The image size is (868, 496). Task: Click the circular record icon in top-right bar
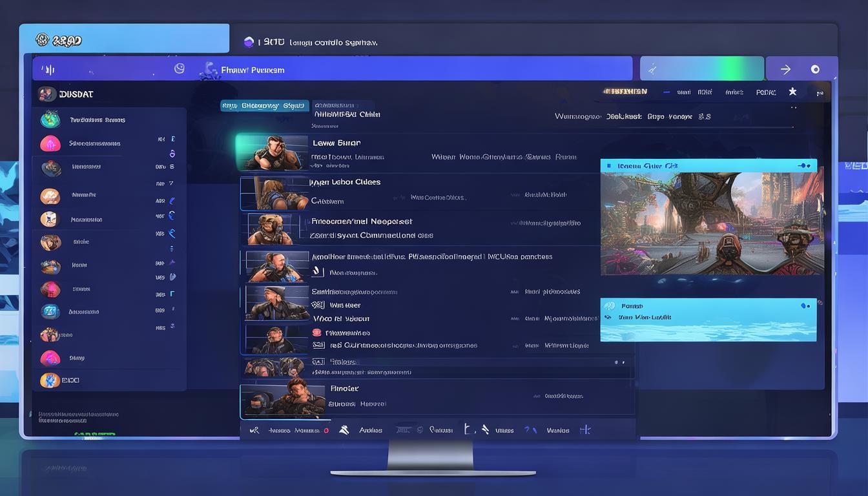[x=815, y=69]
